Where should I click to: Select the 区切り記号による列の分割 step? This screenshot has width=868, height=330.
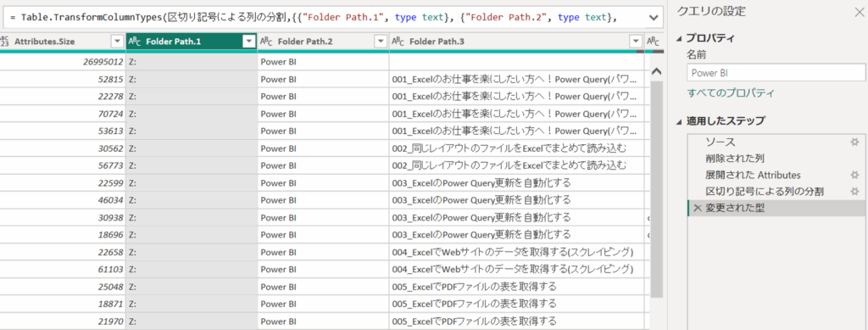(776, 192)
